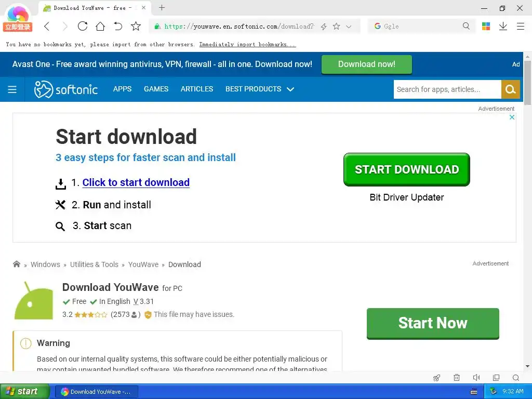Click the Download breadcrumb text

click(184, 264)
